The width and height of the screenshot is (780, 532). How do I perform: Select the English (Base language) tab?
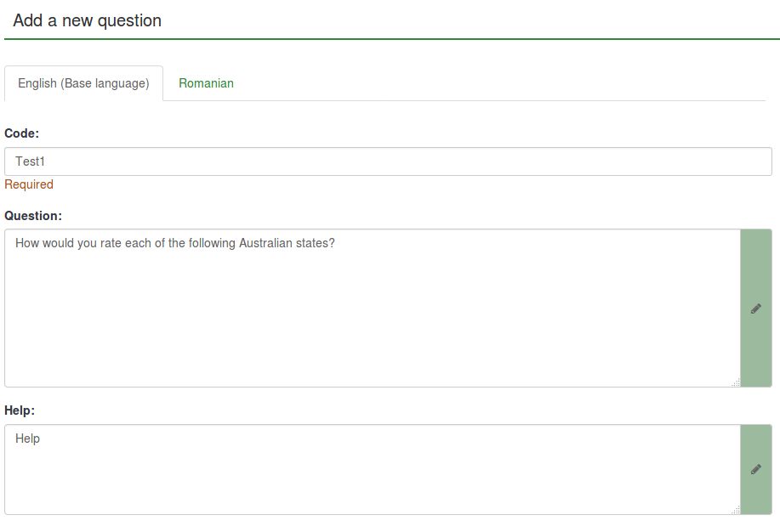pyautogui.click(x=83, y=83)
